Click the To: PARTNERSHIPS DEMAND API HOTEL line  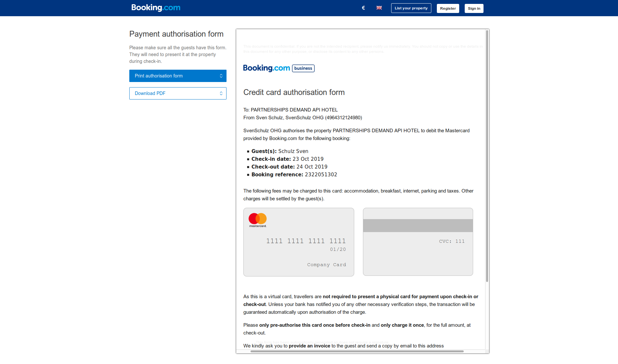point(290,110)
